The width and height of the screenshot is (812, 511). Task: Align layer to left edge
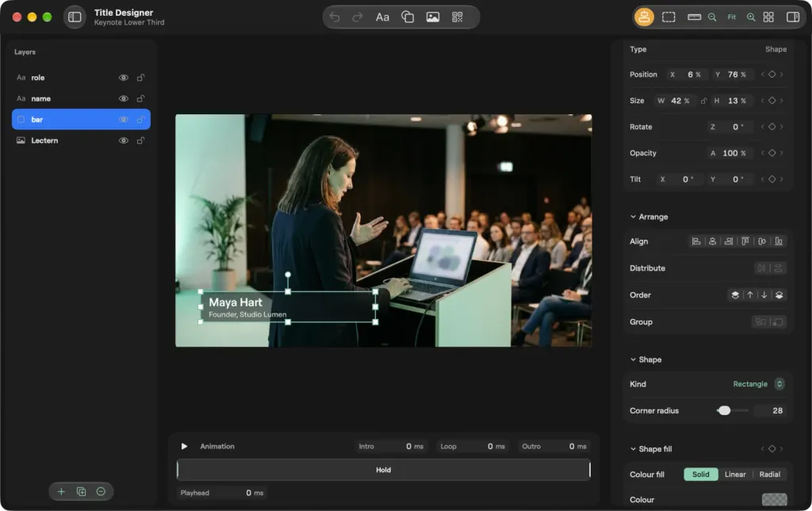(x=696, y=241)
